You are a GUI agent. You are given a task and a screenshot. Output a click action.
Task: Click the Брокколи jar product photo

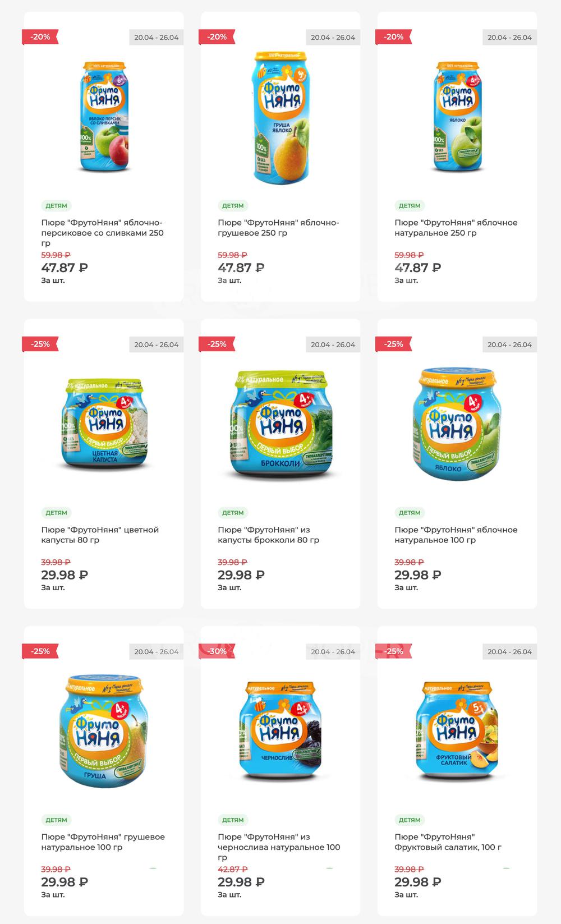tap(280, 424)
